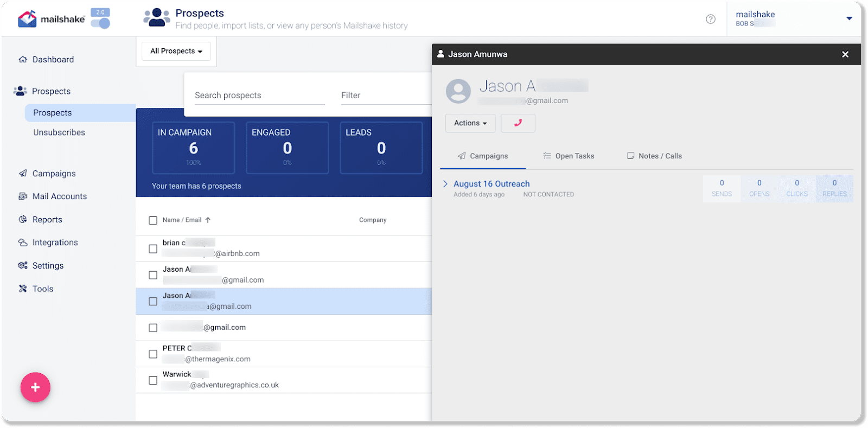Close the Jason Amunwa detail panel
868x428 pixels.
pyautogui.click(x=845, y=54)
